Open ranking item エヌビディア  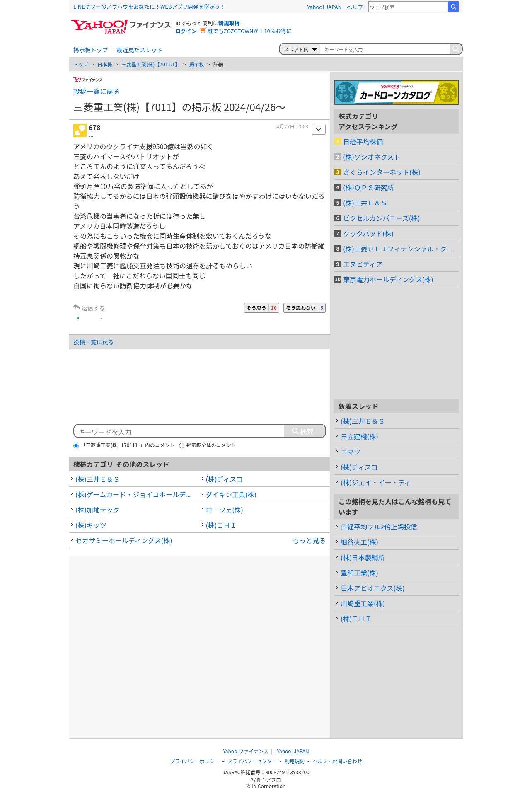[363, 264]
